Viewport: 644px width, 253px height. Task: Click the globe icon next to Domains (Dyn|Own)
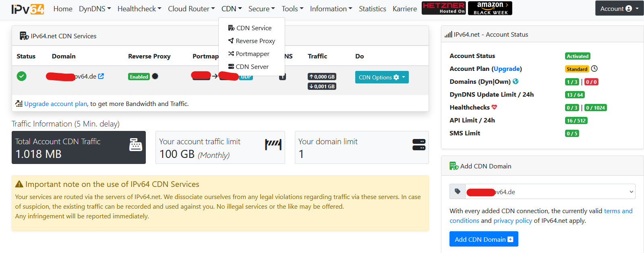tap(516, 81)
